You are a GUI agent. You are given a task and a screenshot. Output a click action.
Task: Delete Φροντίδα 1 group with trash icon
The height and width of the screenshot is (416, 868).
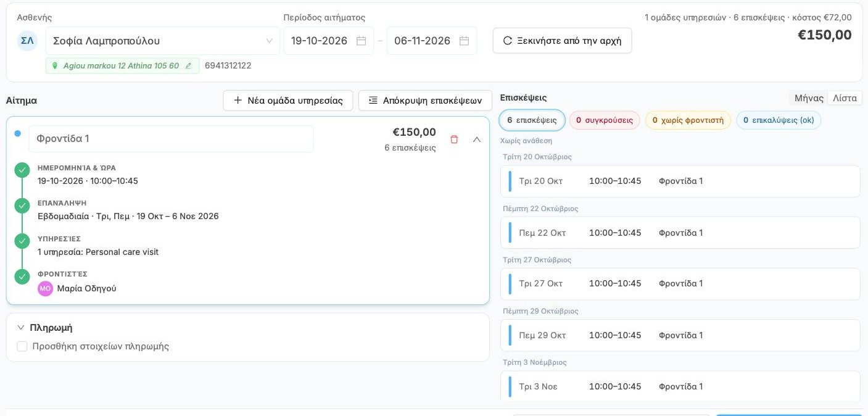(x=454, y=139)
